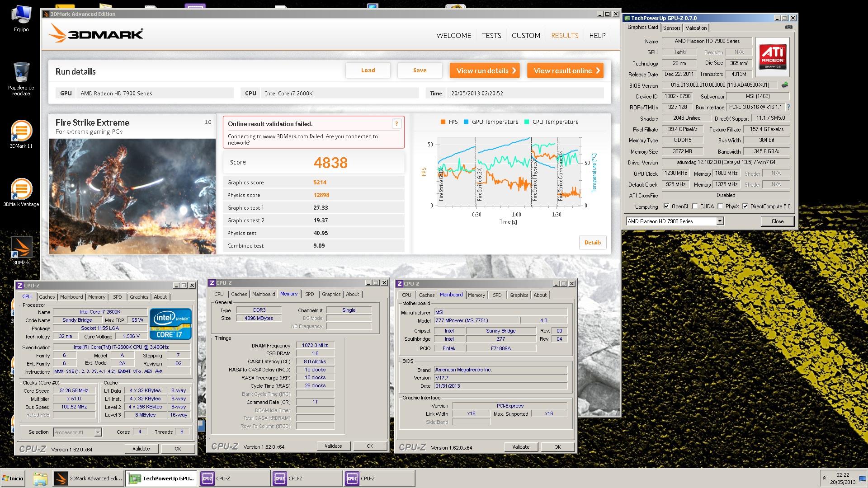This screenshot has height=488, width=868.
Task: Open the Equipo desktop icon
Action: click(21, 19)
